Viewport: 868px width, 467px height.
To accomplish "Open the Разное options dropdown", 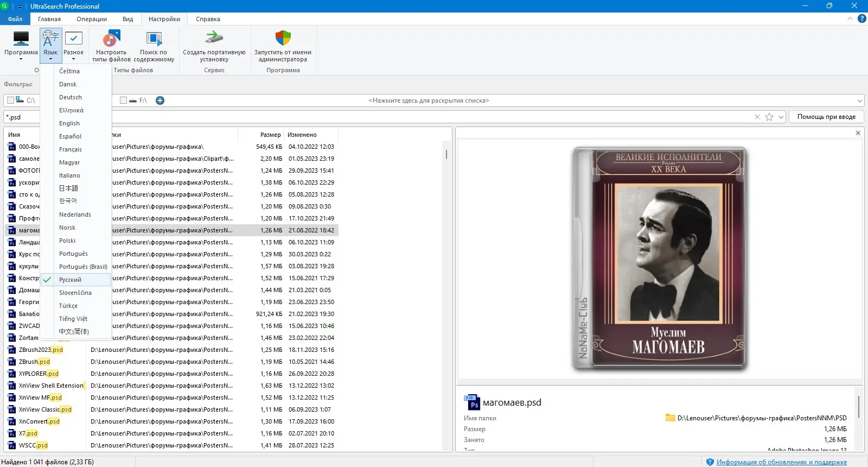I will pyautogui.click(x=73, y=45).
